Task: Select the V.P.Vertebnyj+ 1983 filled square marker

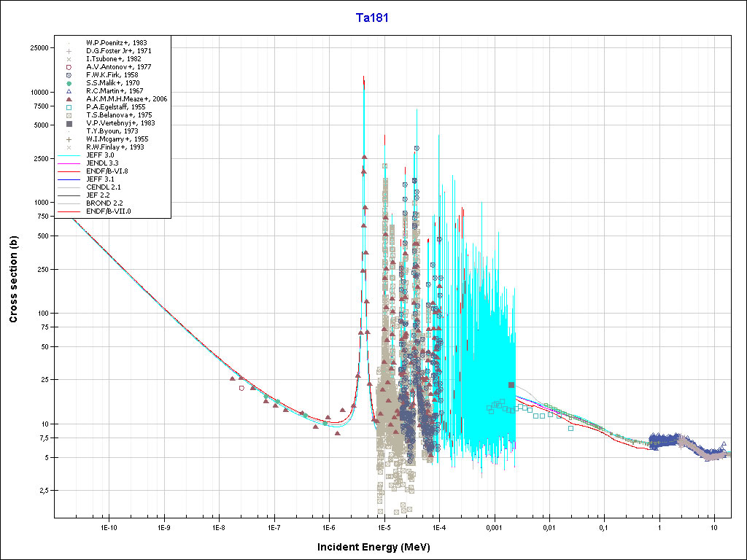Action: (69, 123)
